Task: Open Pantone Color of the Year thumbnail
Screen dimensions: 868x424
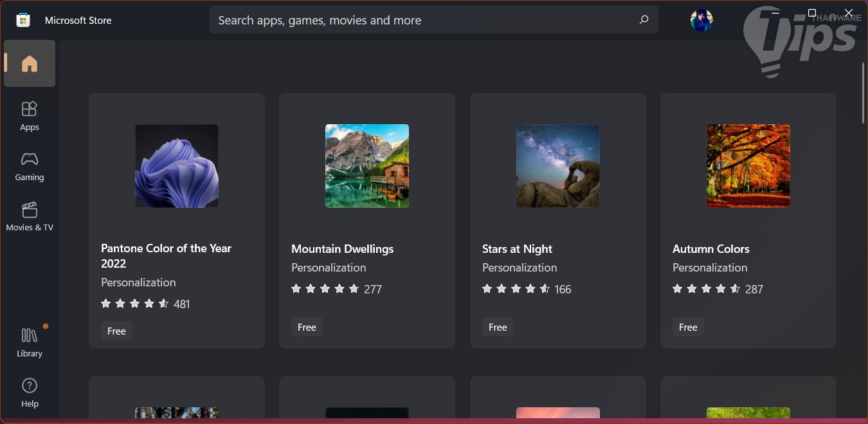Action: tap(177, 166)
